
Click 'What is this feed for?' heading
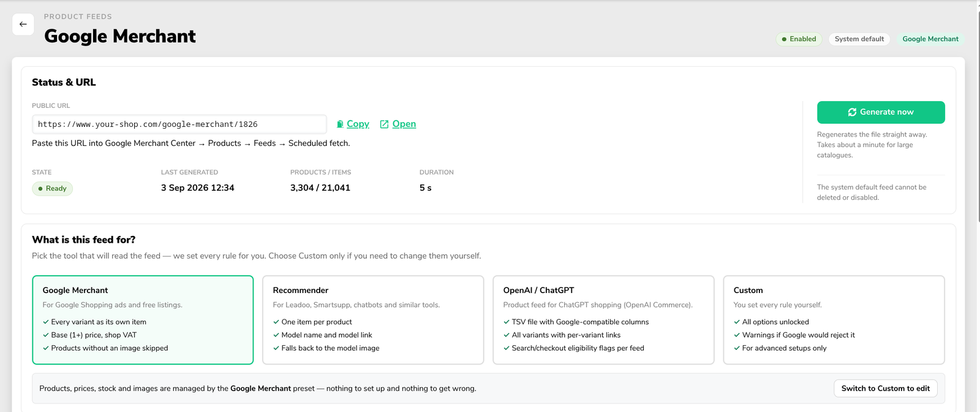pos(83,240)
